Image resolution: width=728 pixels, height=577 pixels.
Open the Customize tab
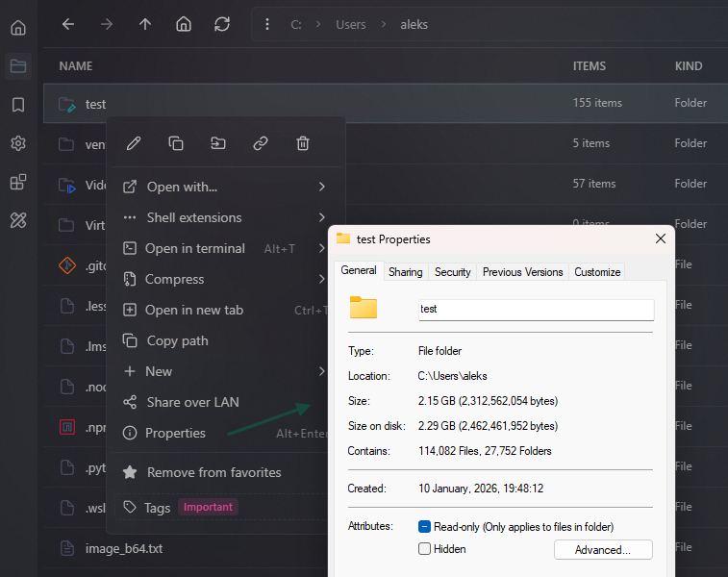[x=597, y=272]
